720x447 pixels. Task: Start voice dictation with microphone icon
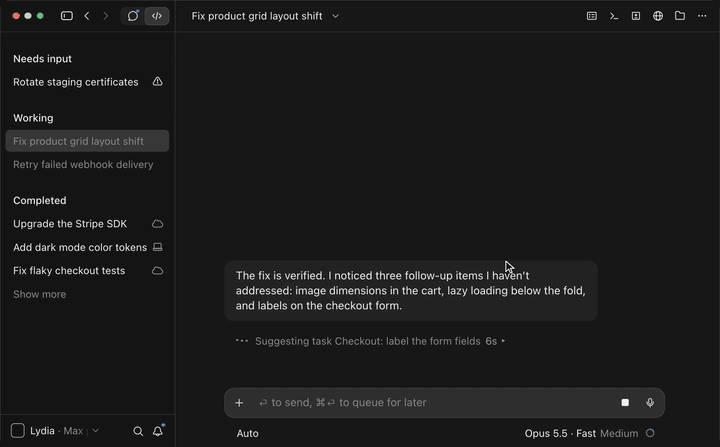point(650,403)
